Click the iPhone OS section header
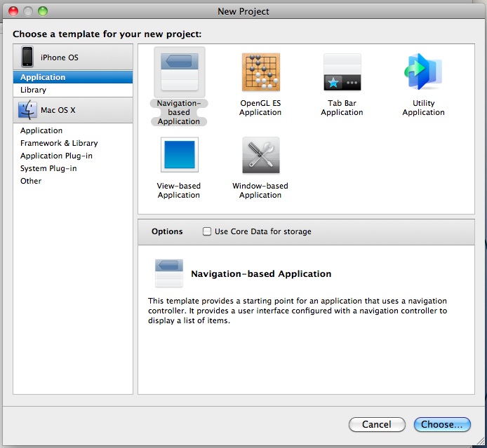The height and width of the screenshot is (448, 487). (x=73, y=57)
